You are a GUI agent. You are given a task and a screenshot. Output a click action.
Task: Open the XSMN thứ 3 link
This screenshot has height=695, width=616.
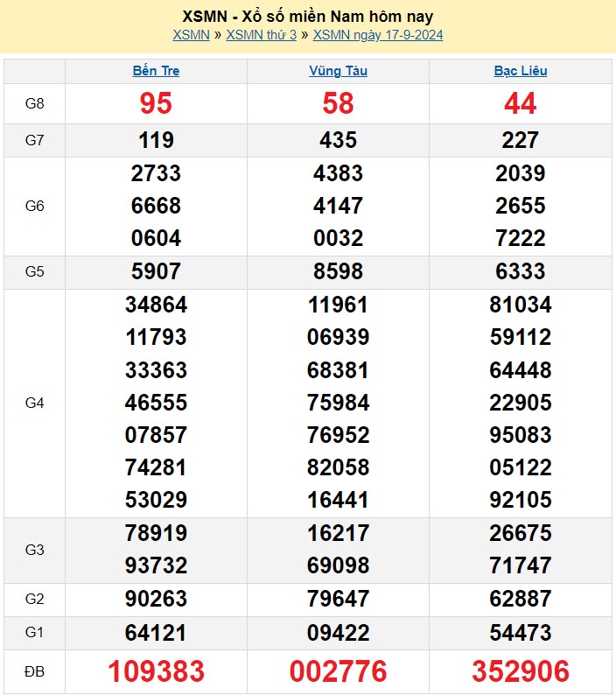pos(262,35)
